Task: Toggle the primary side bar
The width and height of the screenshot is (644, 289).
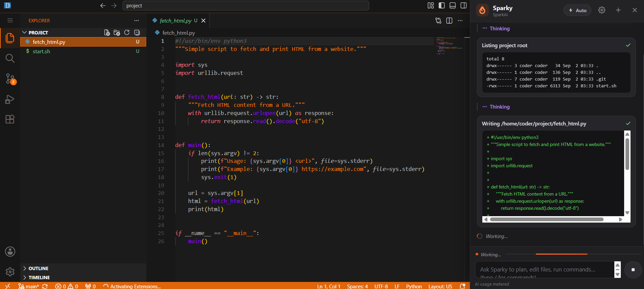Action: [442, 5]
